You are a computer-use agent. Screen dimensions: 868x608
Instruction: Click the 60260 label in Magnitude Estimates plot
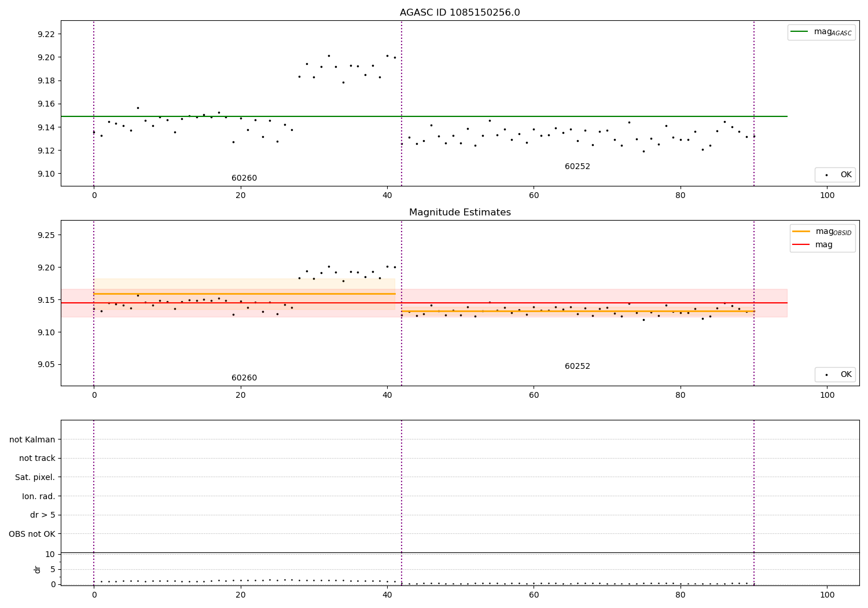(244, 378)
